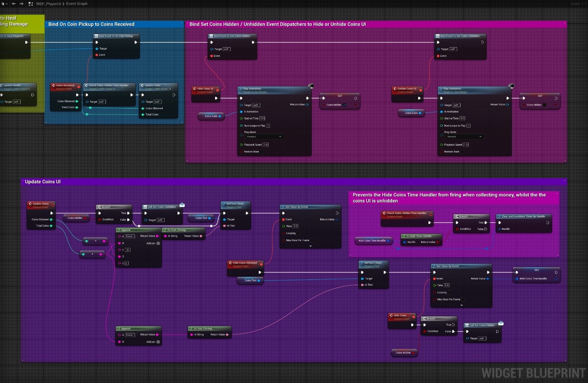The width and height of the screenshot is (588, 383).
Task: Toggle Coins Hidden checkbox in the right SET node
Action: click(x=544, y=105)
